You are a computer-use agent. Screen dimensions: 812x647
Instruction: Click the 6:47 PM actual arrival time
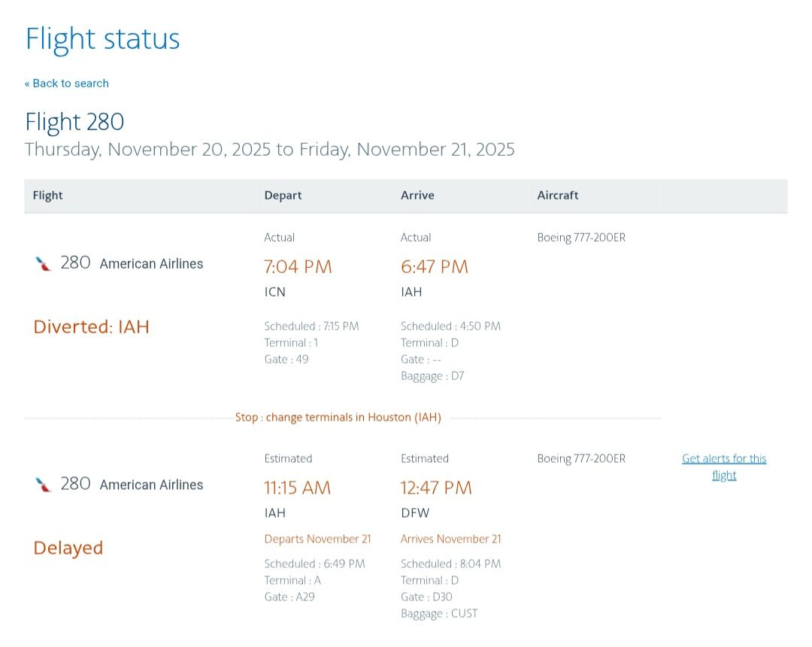[x=435, y=266]
